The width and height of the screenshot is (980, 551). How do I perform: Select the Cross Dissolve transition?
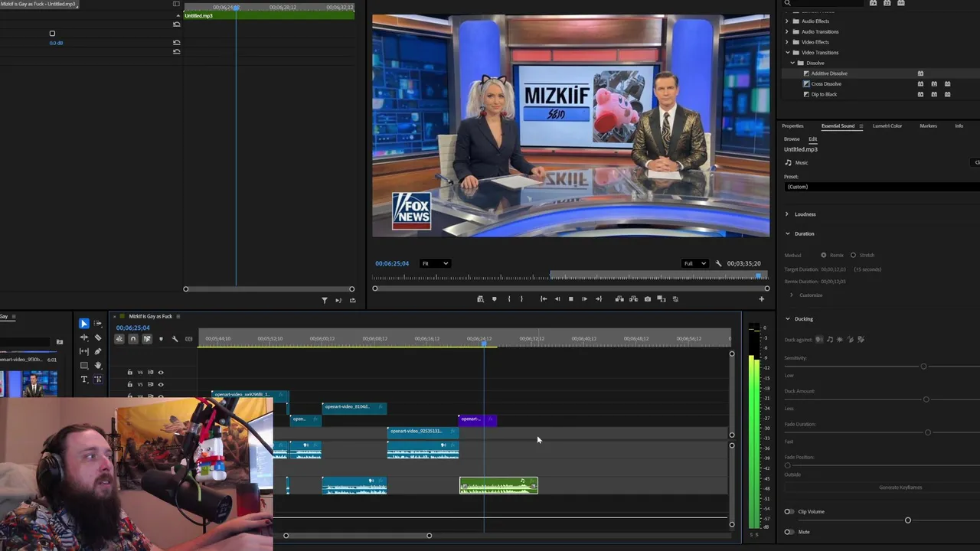pyautogui.click(x=826, y=83)
